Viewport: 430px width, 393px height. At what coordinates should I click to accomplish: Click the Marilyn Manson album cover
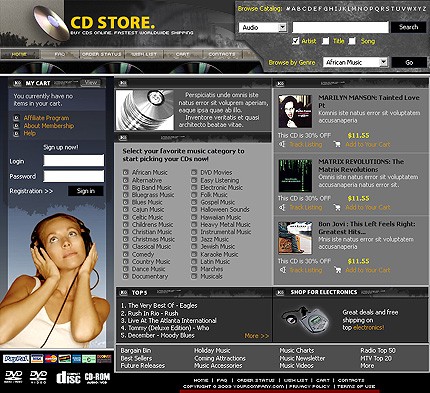click(295, 111)
